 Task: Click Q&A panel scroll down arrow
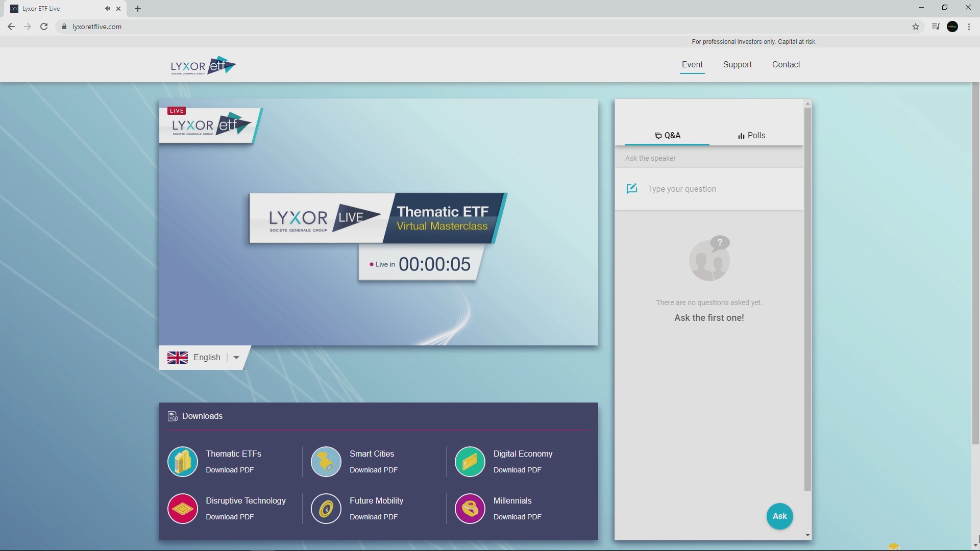pos(807,535)
